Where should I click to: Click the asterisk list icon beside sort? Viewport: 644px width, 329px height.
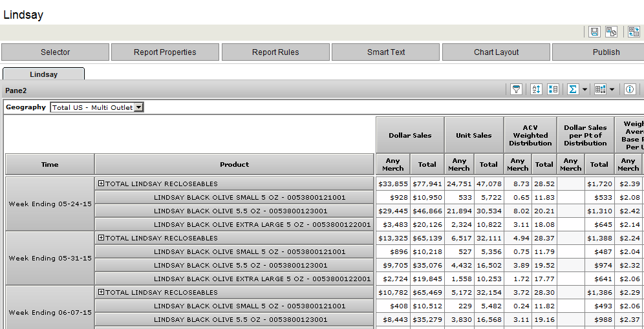[x=553, y=90]
